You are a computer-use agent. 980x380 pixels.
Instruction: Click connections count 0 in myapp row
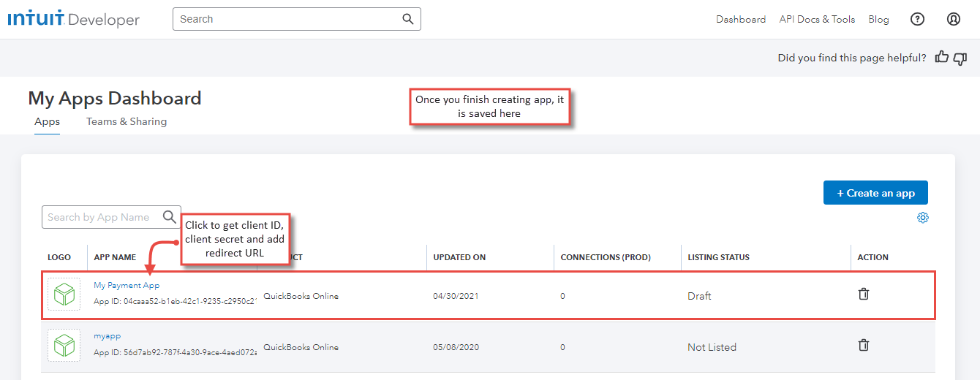point(563,347)
